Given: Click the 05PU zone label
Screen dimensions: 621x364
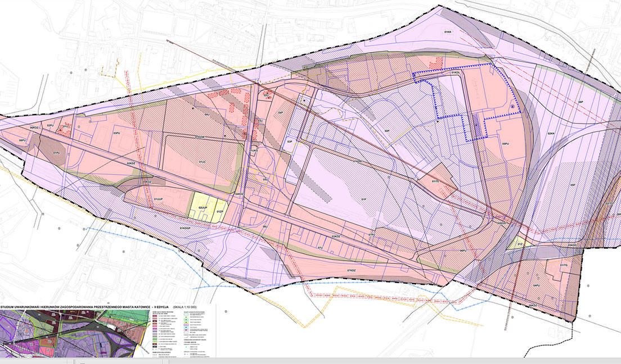Looking at the screenshot, I should point(505,144).
